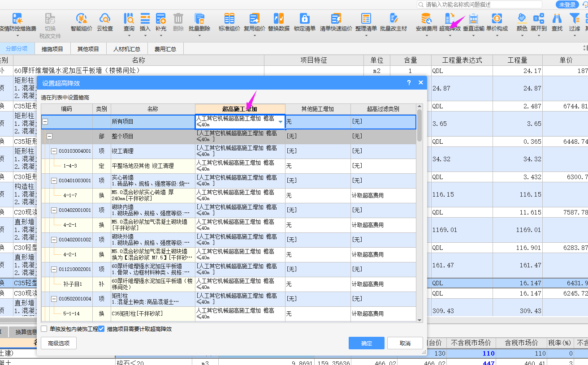The height and width of the screenshot is (365, 588).
Task: Select row 补子目1 in the dialog tree
Action: [x=229, y=284]
